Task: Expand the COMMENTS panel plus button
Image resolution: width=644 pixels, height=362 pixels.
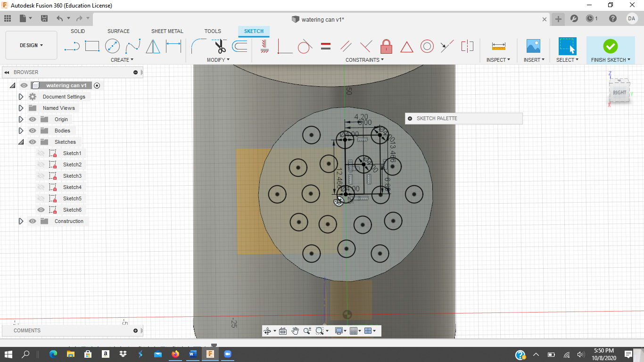Action: coord(135,331)
